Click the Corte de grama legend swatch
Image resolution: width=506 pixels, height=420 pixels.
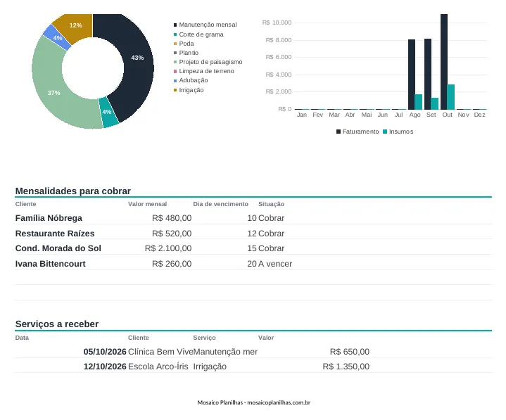click(x=175, y=34)
